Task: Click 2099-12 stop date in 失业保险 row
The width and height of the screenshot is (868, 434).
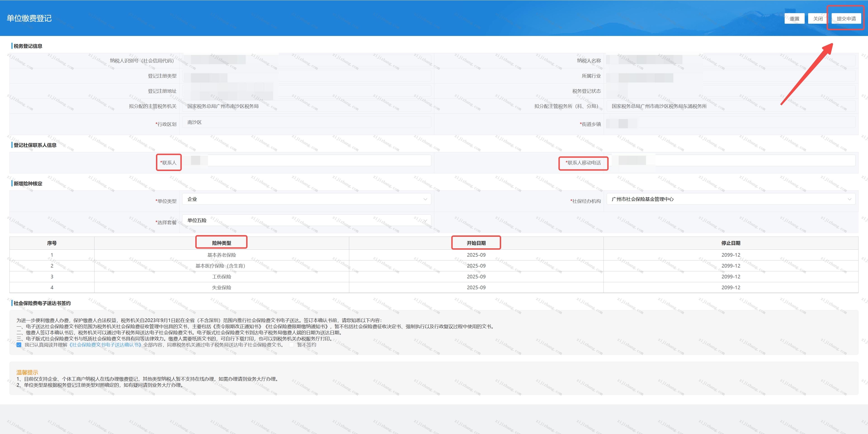Action: (731, 287)
